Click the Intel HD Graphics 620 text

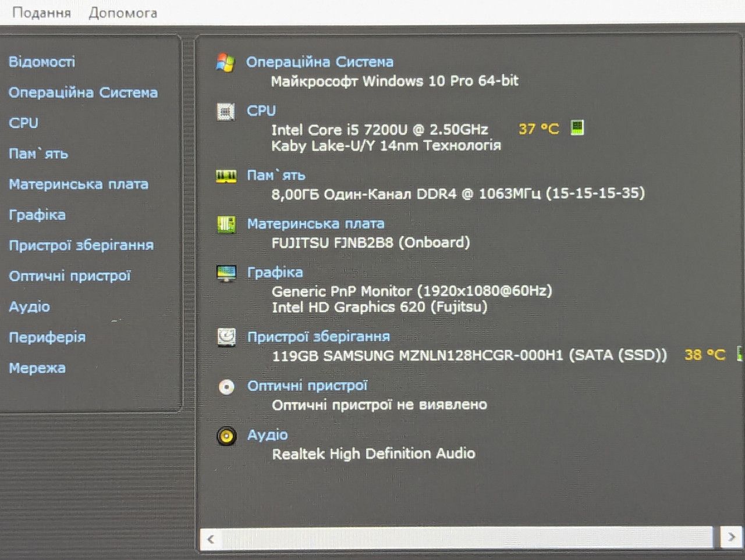pyautogui.click(x=379, y=306)
